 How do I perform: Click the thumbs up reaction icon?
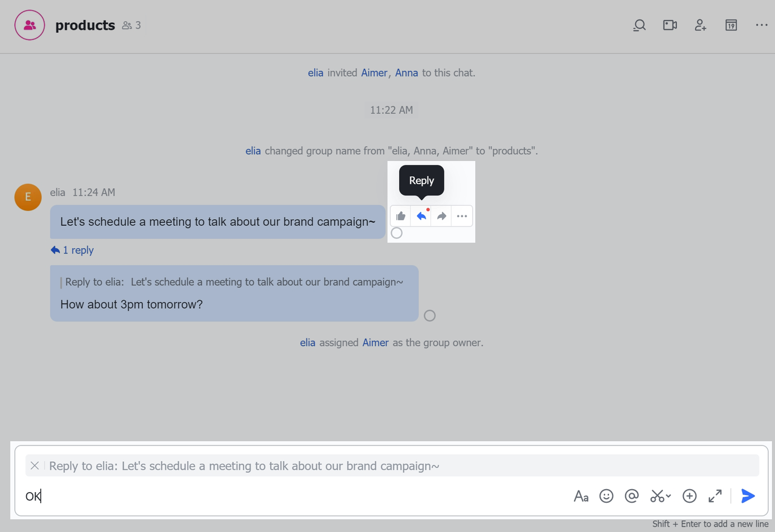pyautogui.click(x=401, y=216)
